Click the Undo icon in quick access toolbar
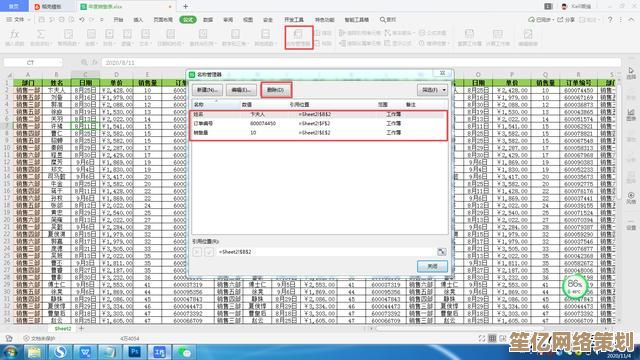The width and height of the screenshot is (640, 360). point(82,20)
